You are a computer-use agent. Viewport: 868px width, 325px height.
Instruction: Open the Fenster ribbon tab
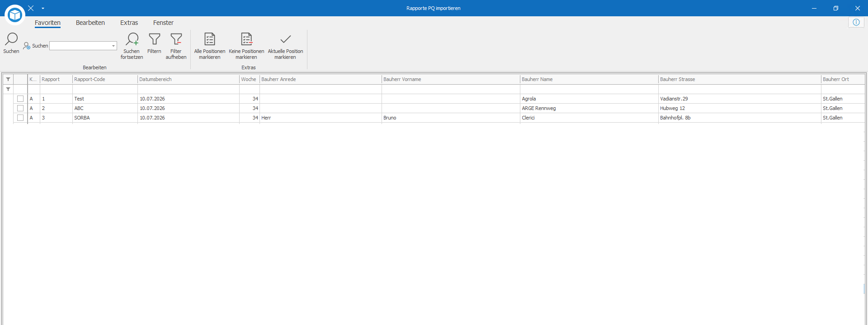pos(163,23)
